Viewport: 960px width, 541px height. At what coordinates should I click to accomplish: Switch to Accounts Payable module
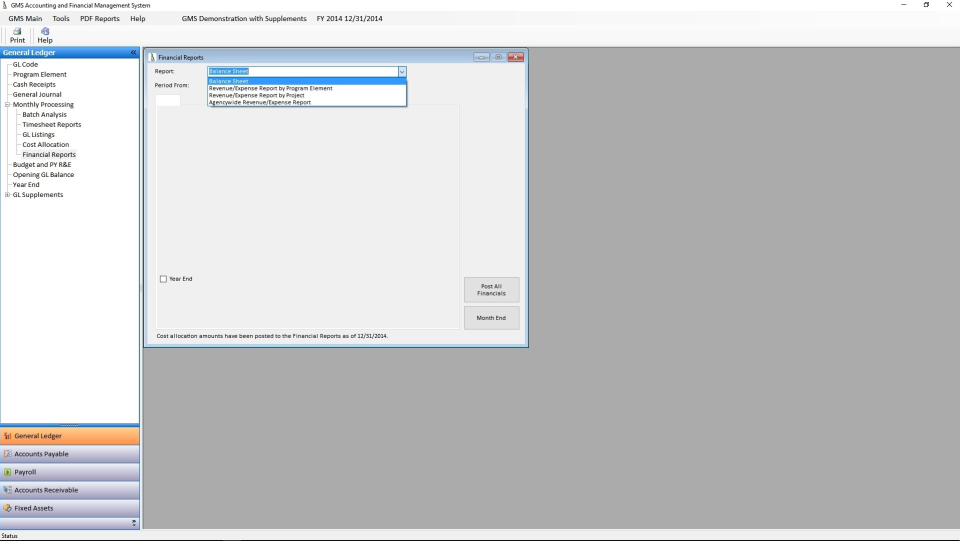[x=70, y=454]
